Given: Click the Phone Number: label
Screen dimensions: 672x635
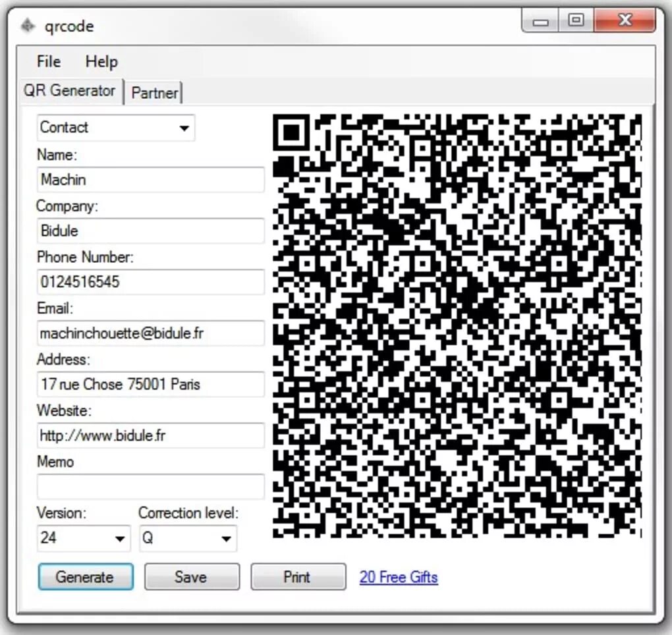Looking at the screenshot, I should click(x=85, y=257).
